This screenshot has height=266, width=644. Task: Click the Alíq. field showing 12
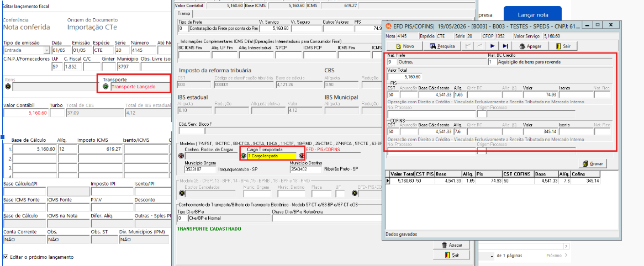(66, 150)
